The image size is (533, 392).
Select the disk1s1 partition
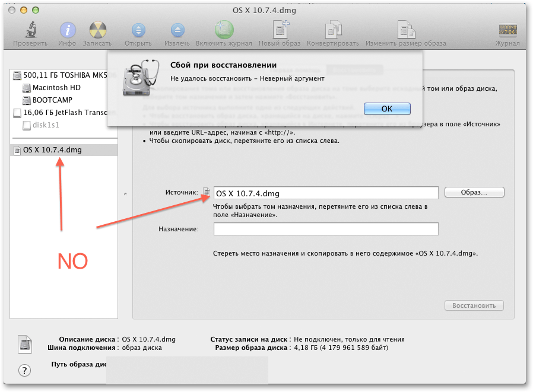(46, 125)
